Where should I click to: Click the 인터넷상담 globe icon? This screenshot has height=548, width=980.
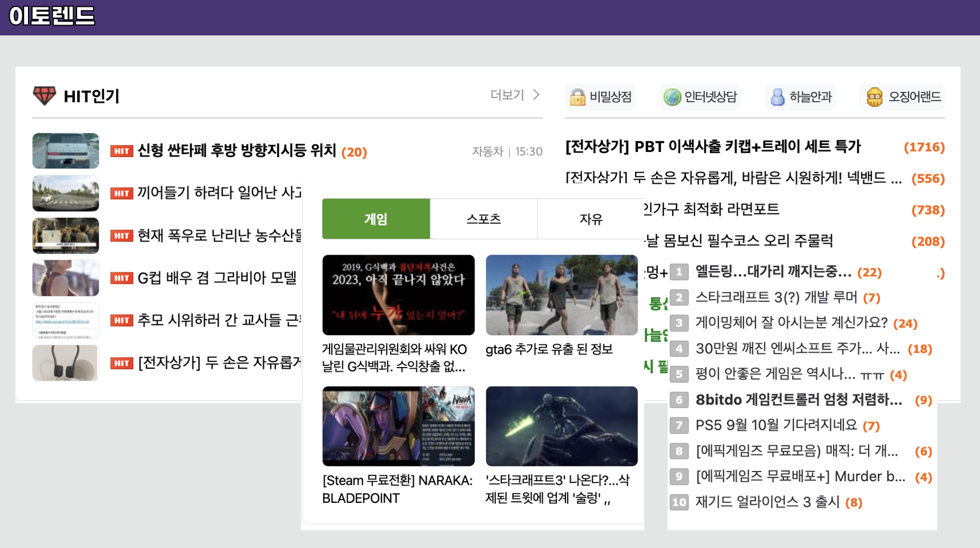tap(672, 97)
